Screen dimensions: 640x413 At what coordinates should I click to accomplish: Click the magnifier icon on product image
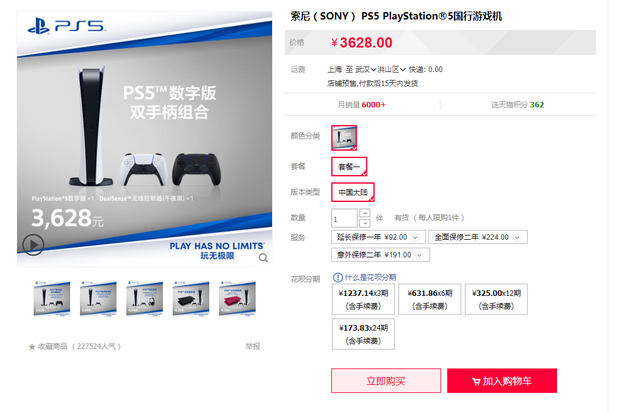[x=263, y=258]
